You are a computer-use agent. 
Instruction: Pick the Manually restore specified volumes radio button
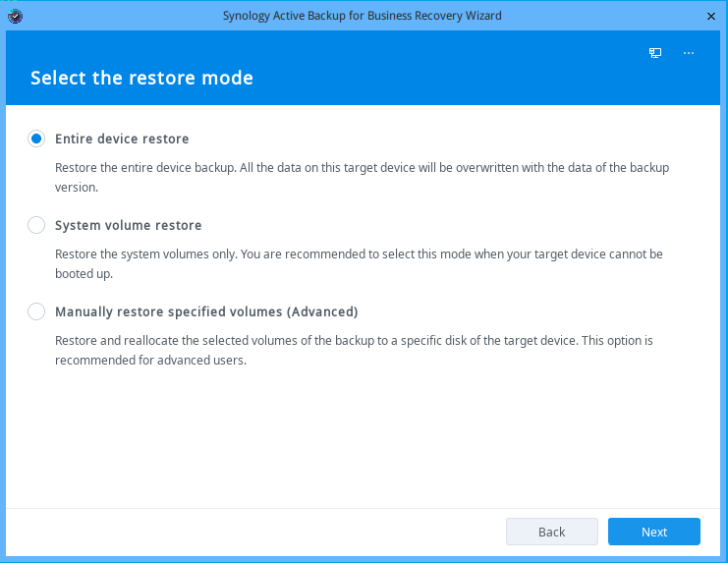pyautogui.click(x=36, y=311)
